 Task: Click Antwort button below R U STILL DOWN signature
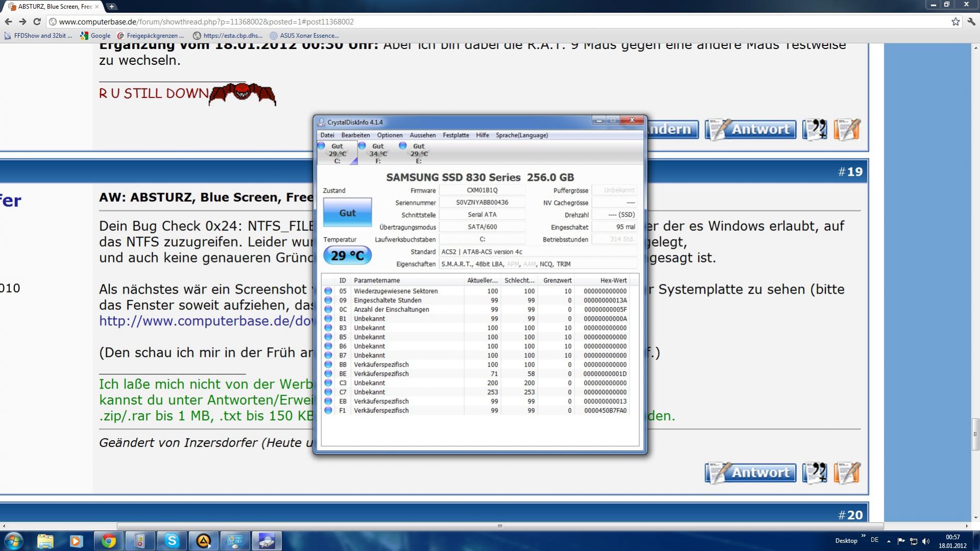coord(750,130)
